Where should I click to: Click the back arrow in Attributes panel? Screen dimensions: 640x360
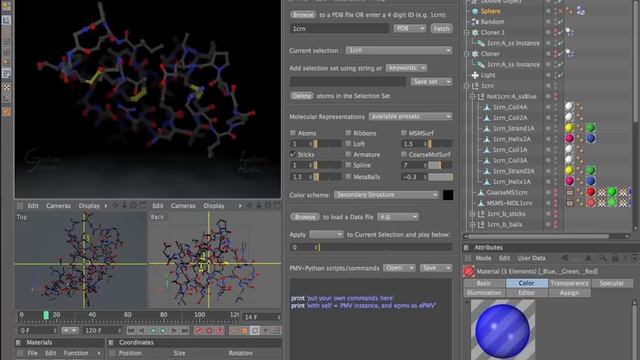pos(564,258)
